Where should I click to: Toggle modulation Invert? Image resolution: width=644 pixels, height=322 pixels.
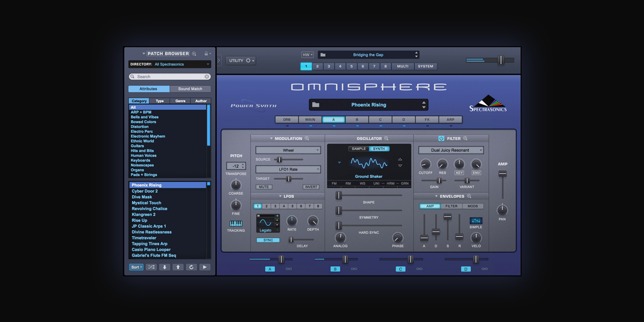[311, 187]
